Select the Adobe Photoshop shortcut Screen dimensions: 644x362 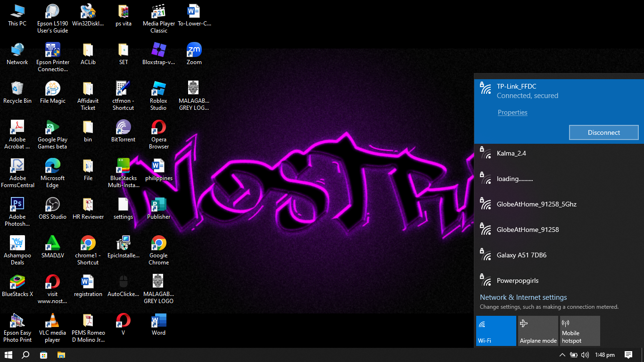point(17,212)
